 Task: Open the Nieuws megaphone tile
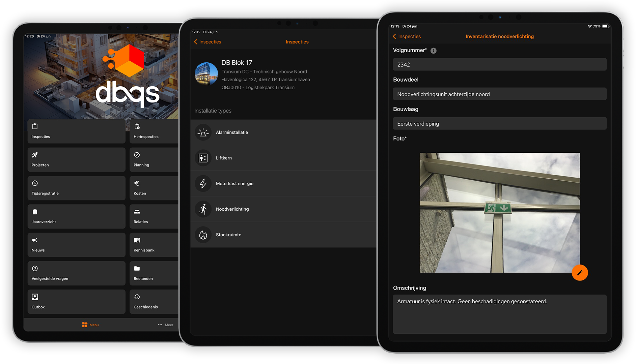76,245
